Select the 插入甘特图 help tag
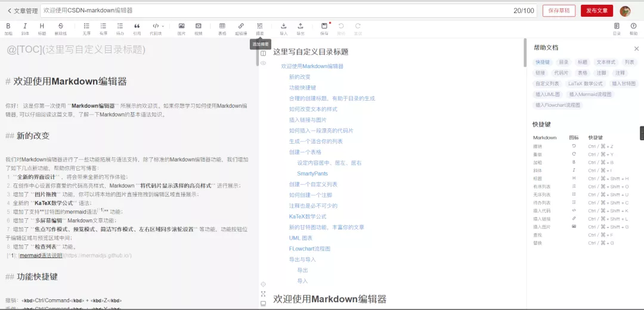This screenshot has width=644, height=310. click(624, 84)
